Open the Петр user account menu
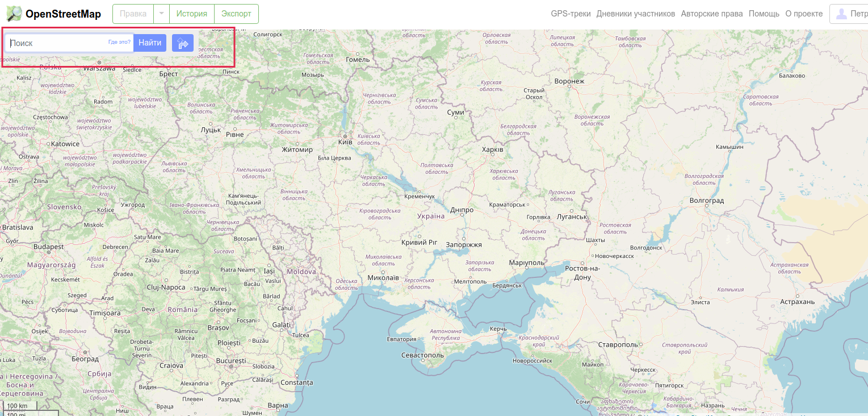Screen dimensions: 868x416 (850, 14)
